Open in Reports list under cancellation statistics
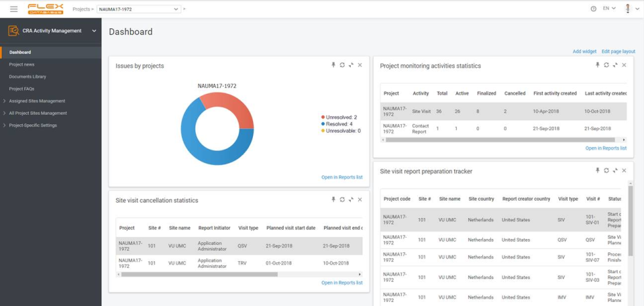 click(x=341, y=283)
